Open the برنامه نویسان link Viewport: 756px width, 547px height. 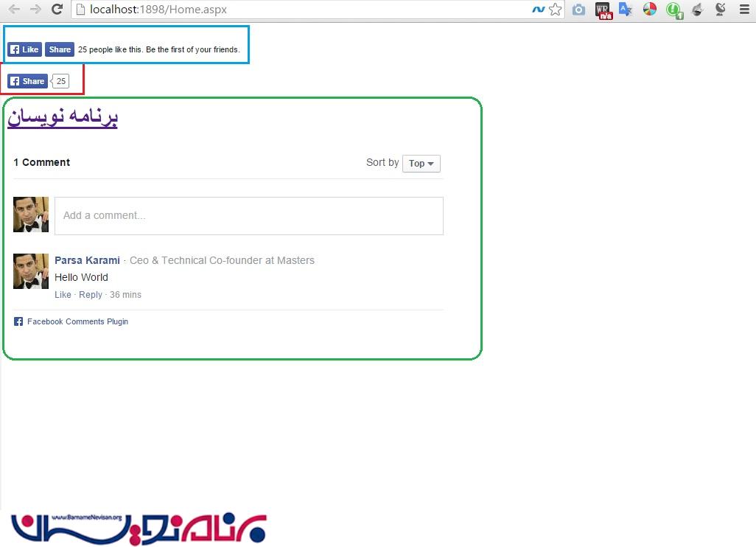click(x=63, y=117)
